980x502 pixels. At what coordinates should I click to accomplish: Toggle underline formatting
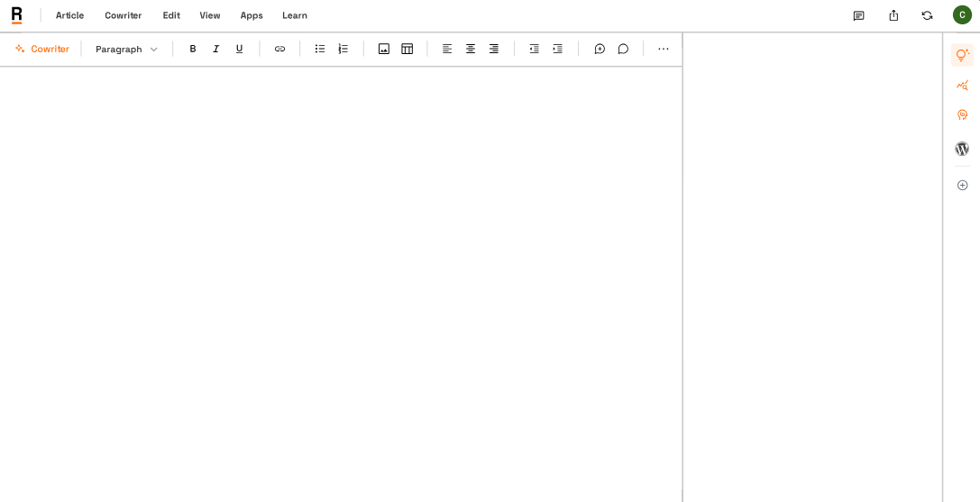pyautogui.click(x=239, y=49)
